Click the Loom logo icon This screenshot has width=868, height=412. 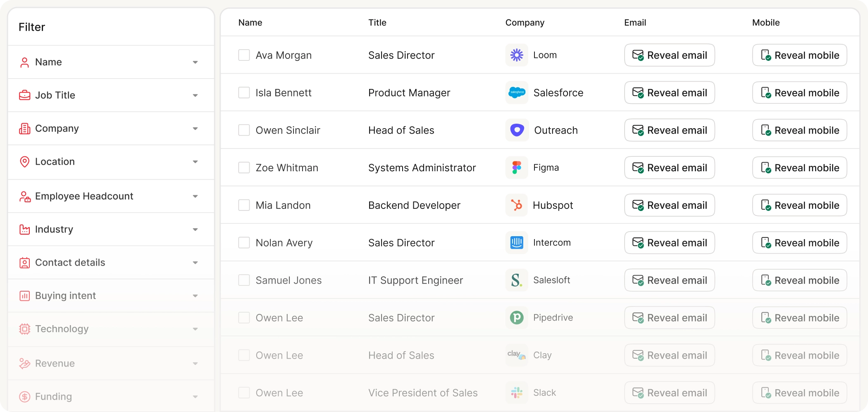point(517,55)
